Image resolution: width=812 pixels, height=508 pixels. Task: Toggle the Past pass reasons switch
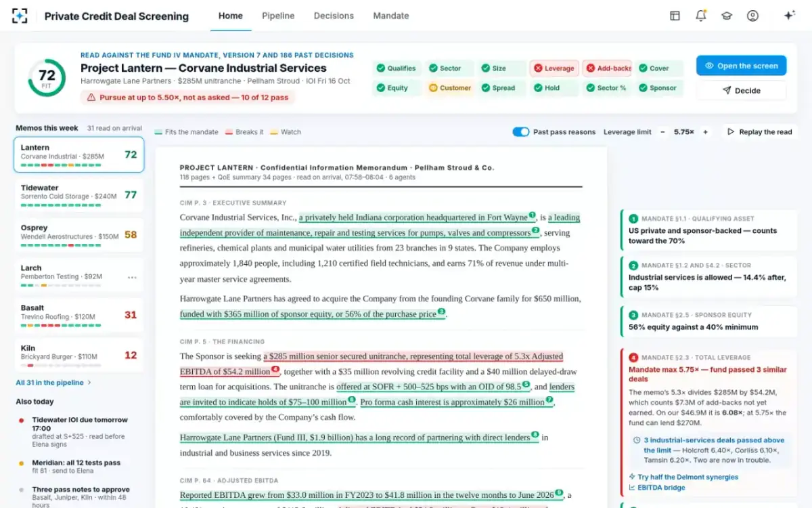click(520, 132)
